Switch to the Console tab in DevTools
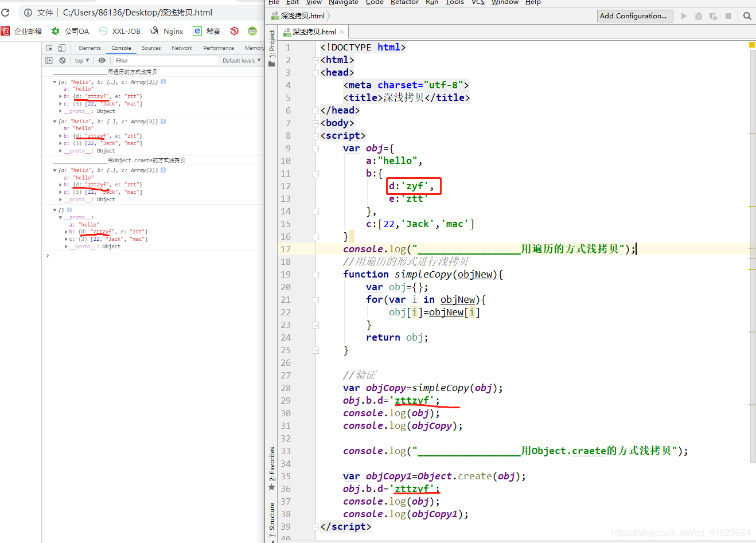Viewport: 756px width, 543px height. point(121,48)
